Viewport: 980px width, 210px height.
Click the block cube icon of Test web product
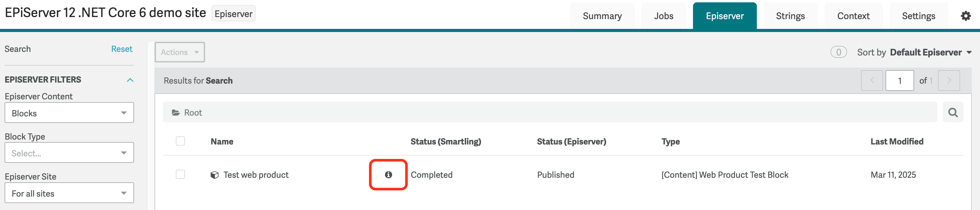(x=215, y=175)
